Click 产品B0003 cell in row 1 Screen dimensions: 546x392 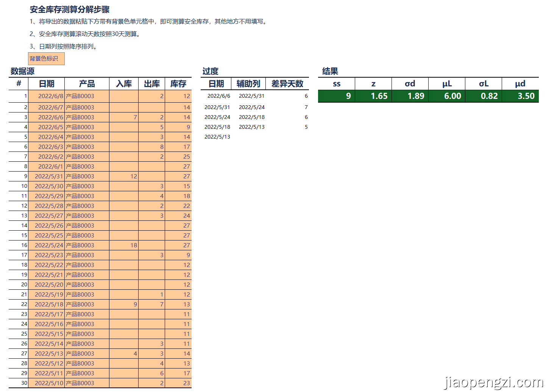[87, 96]
